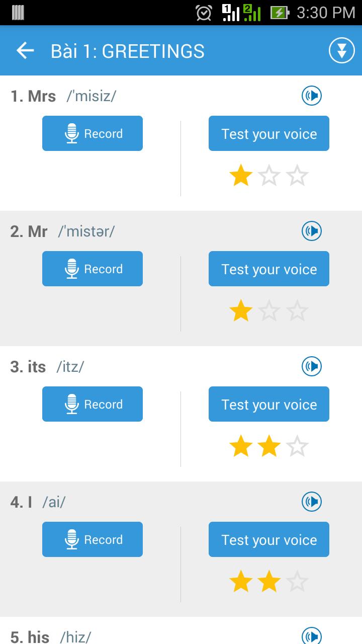
Task: Play pronunciation audio for his
Action: (x=312, y=636)
